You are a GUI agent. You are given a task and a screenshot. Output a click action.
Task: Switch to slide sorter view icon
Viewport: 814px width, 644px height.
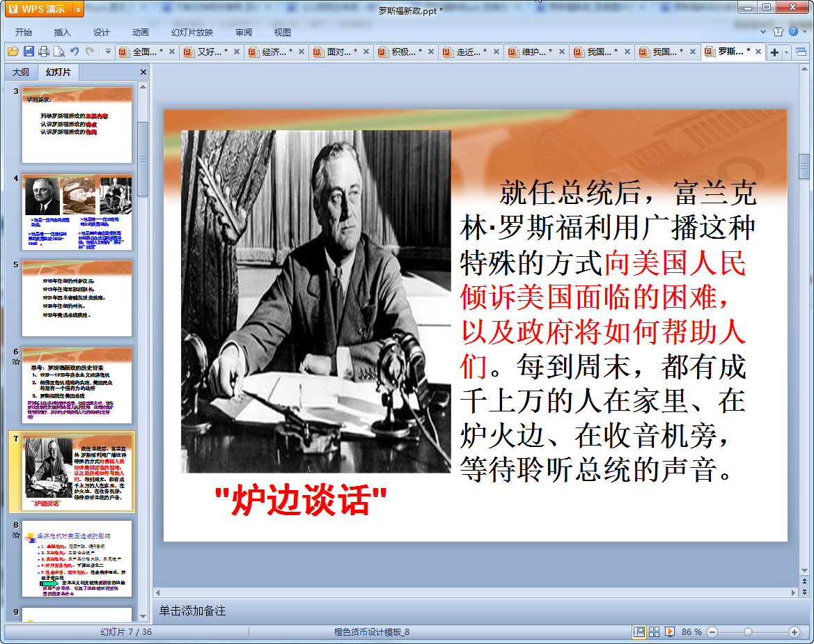pos(654,631)
